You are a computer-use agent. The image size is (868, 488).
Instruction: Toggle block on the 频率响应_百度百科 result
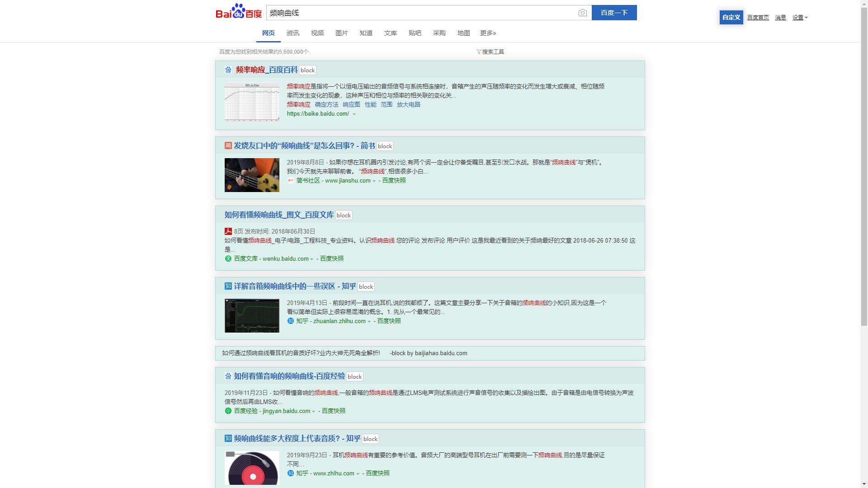tap(307, 70)
